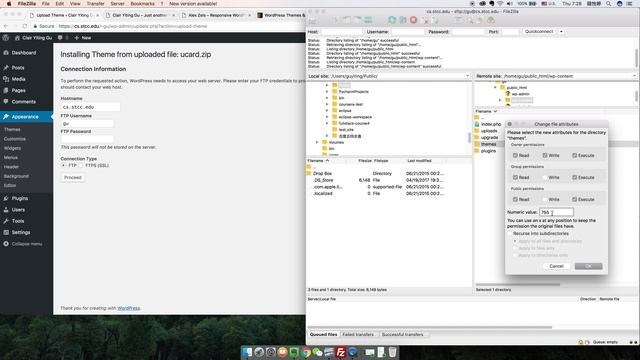
Task: Expand eclipse-workspace folder in local tree
Action: point(327,117)
